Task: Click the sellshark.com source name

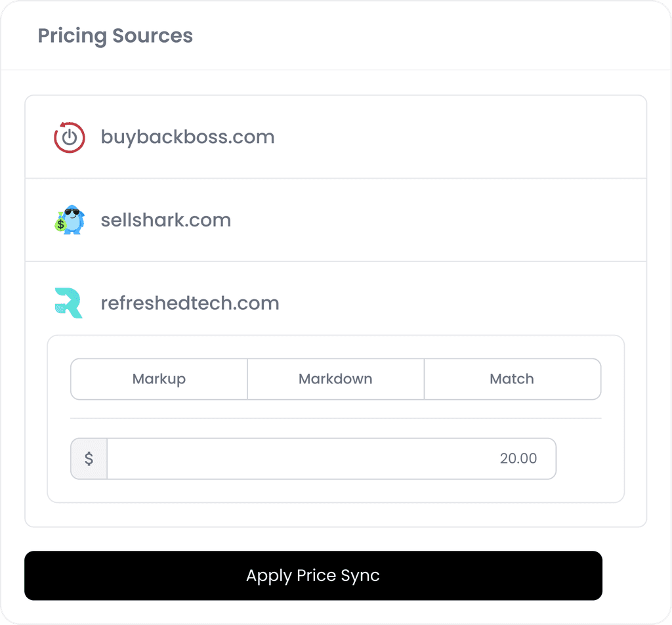Action: pos(166,220)
